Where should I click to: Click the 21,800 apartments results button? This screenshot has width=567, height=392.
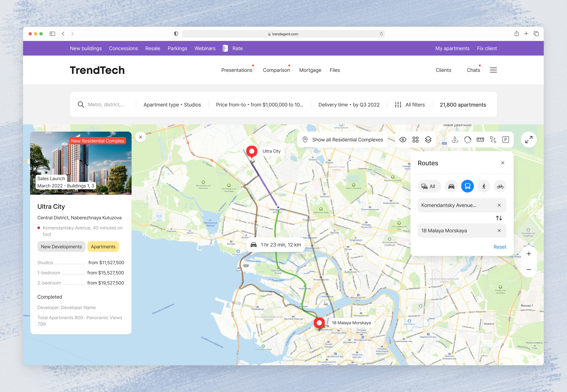[x=463, y=105]
